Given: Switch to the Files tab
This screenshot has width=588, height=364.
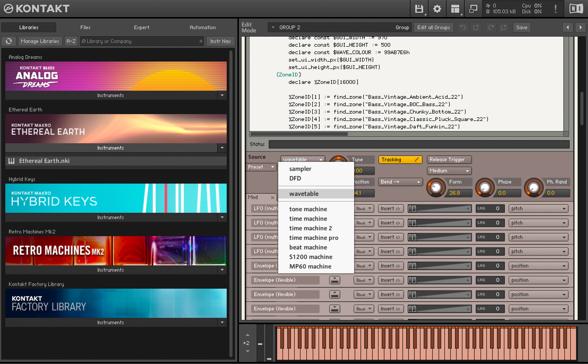Looking at the screenshot, I should click(x=85, y=27).
